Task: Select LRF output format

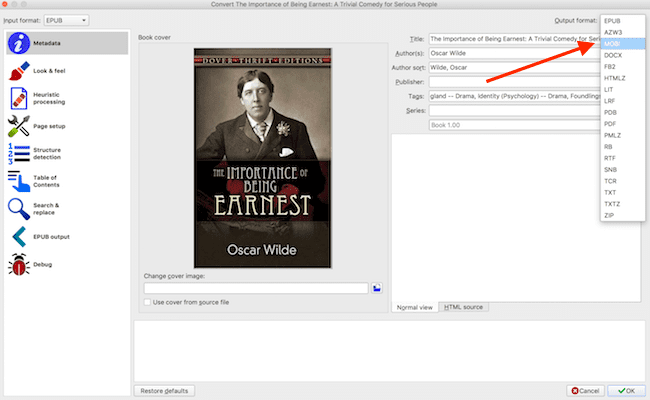Action: coord(622,101)
